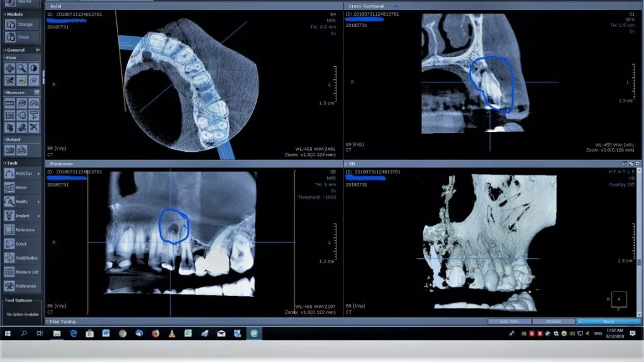The height and width of the screenshot is (362, 644).
Task: Open the Nerve task tool
Action: pos(19,187)
